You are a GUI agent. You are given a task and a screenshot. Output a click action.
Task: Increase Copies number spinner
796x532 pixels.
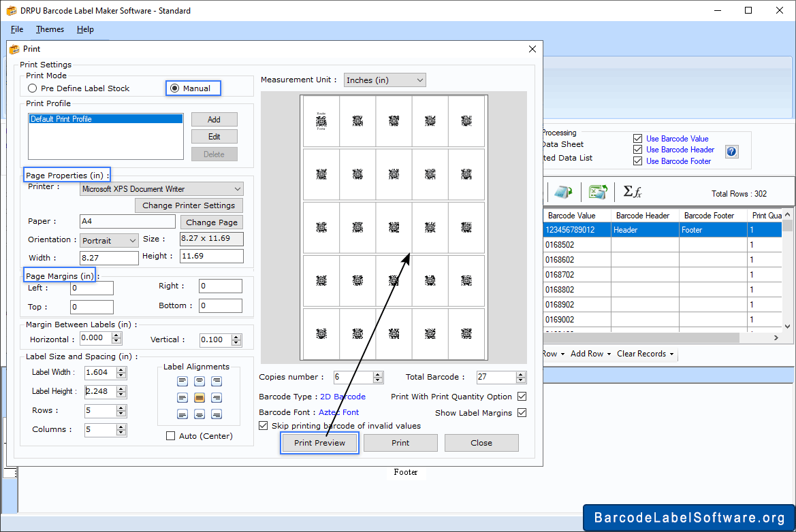pos(377,374)
